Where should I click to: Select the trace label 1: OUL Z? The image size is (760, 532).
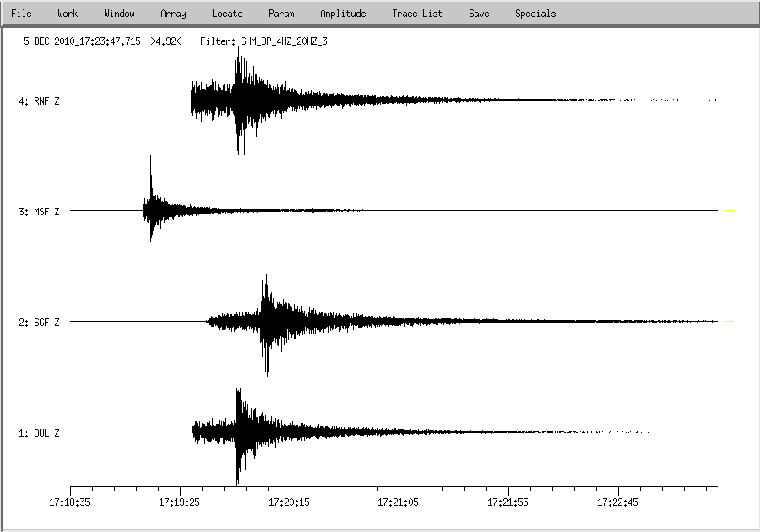[x=40, y=432]
